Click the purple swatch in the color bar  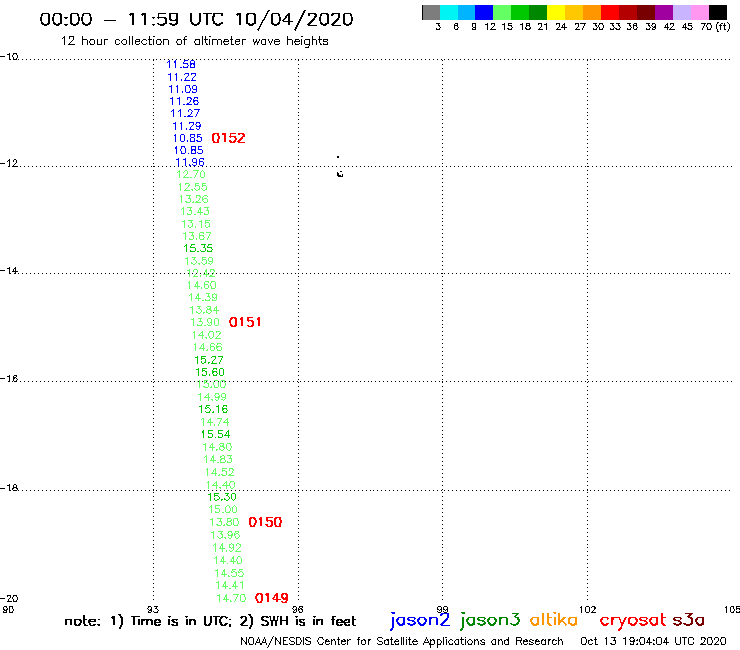pos(664,12)
